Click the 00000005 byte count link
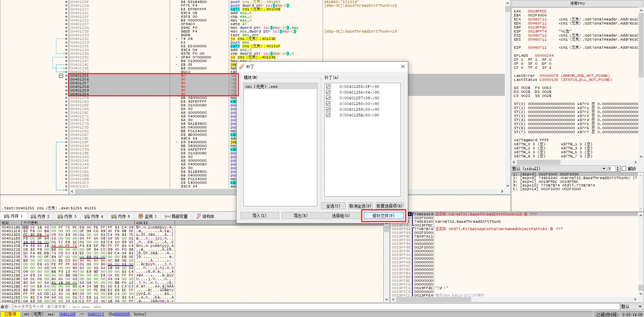This screenshot has height=317, width=644. click(x=122, y=314)
